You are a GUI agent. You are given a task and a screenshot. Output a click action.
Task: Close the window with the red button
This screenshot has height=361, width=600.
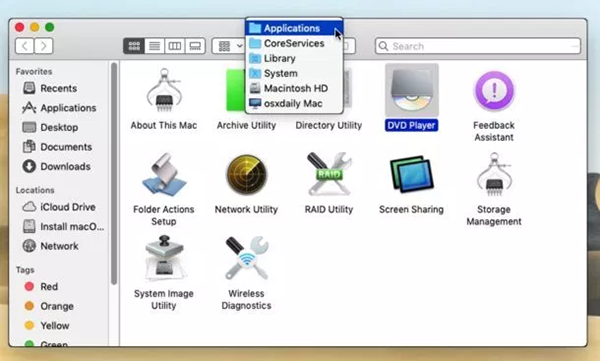(20, 27)
